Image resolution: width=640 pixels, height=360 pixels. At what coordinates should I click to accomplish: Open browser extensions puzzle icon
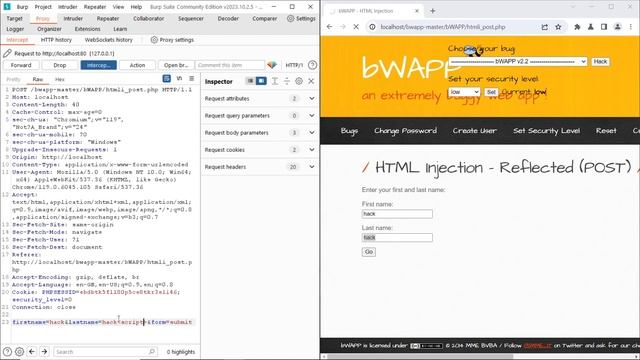coord(577,27)
